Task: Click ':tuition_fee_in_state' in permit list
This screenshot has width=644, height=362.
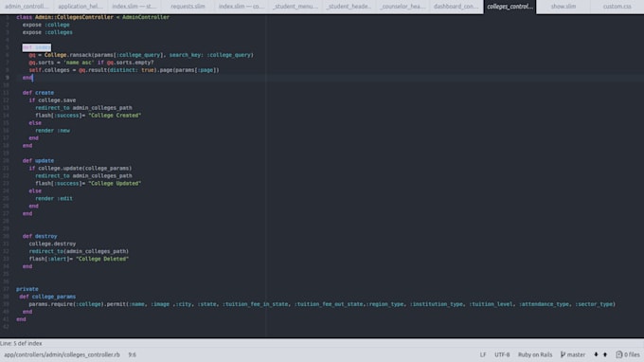Action: point(255,304)
